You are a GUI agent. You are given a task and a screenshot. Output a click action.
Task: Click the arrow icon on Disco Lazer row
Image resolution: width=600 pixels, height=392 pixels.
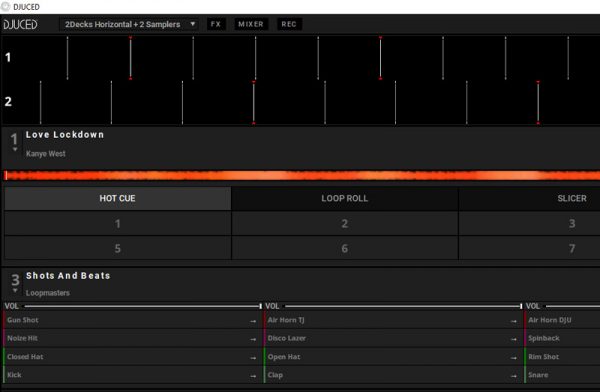[x=514, y=339]
